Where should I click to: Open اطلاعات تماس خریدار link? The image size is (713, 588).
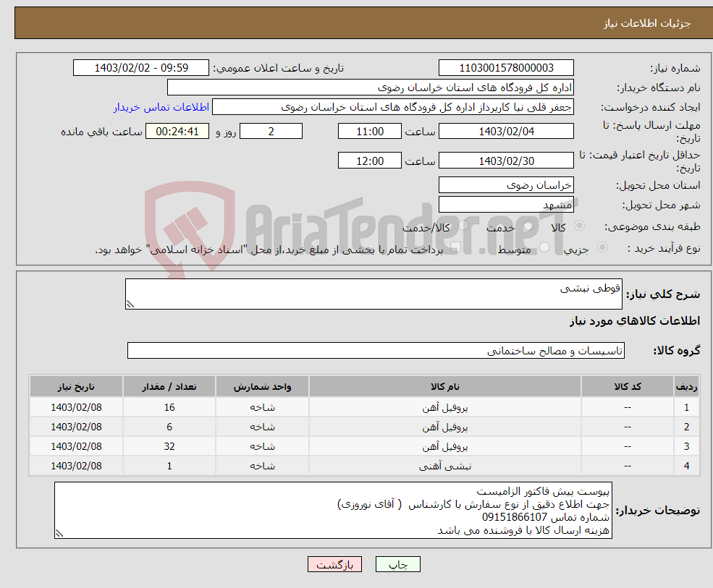coord(161,107)
